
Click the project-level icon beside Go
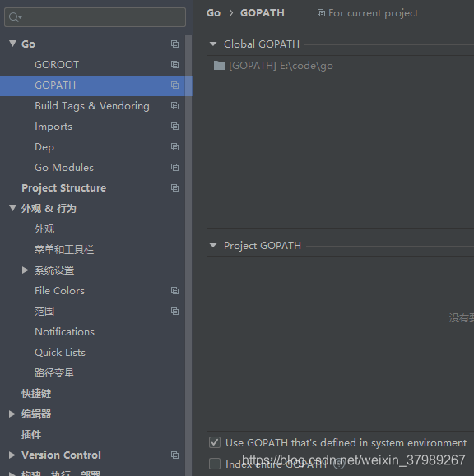pos(174,44)
